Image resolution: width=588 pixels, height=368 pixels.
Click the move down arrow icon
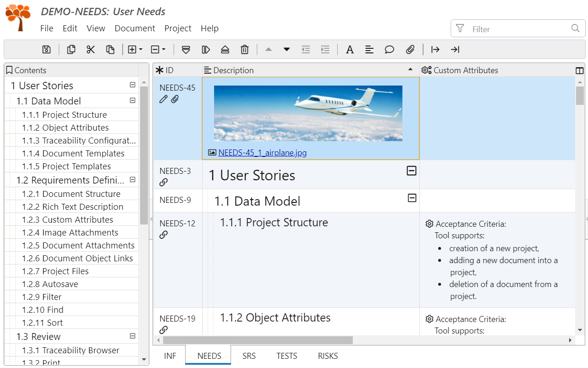tap(287, 50)
